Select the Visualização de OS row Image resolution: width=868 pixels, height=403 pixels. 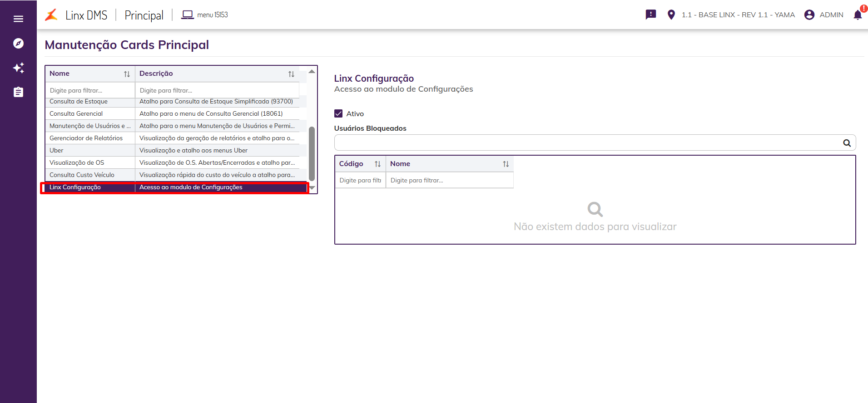pos(175,162)
